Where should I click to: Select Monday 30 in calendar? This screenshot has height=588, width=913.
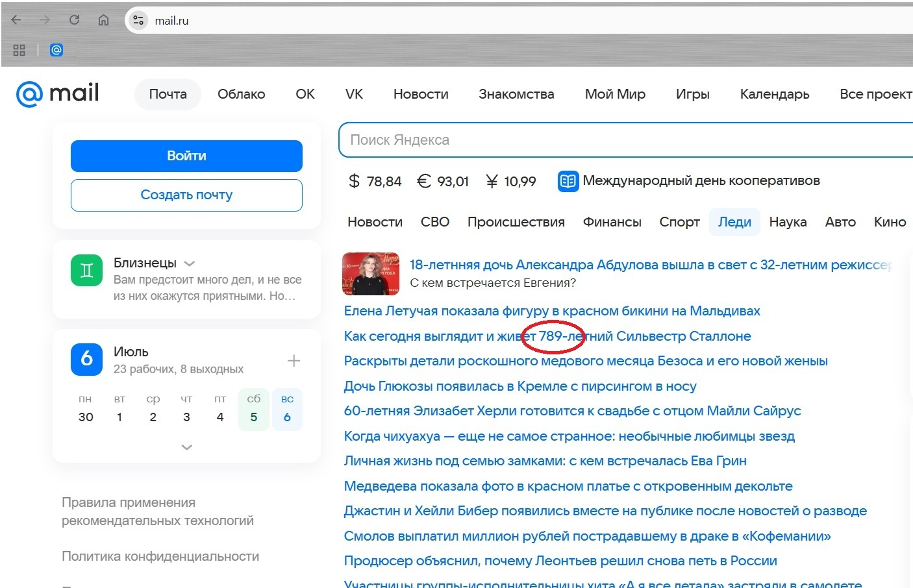click(86, 409)
